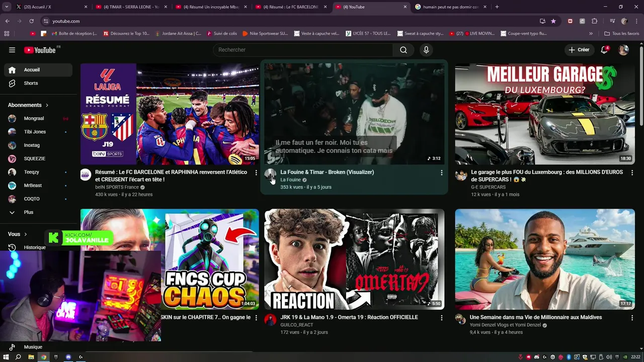The image size is (644, 362).
Task: Reload the page
Action: 31,21
